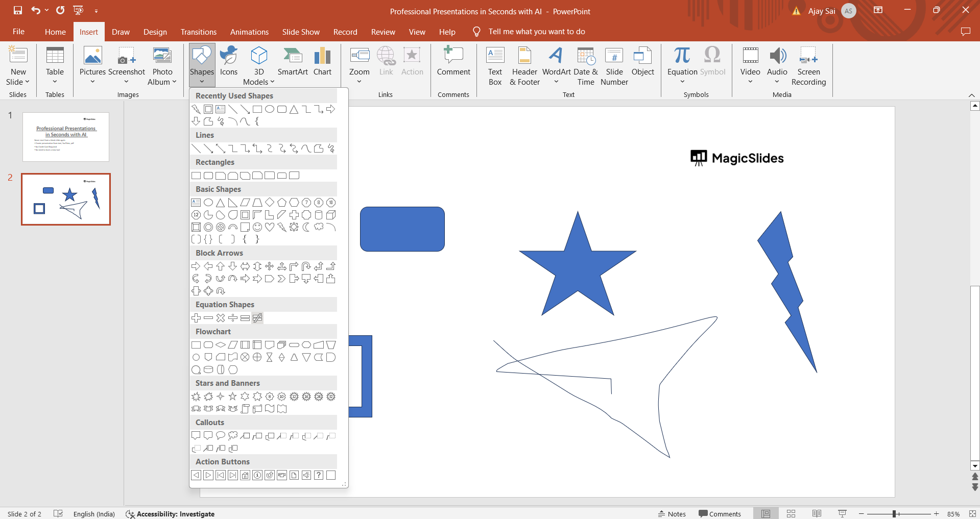Toggle Normal view in status bar

coord(766,514)
